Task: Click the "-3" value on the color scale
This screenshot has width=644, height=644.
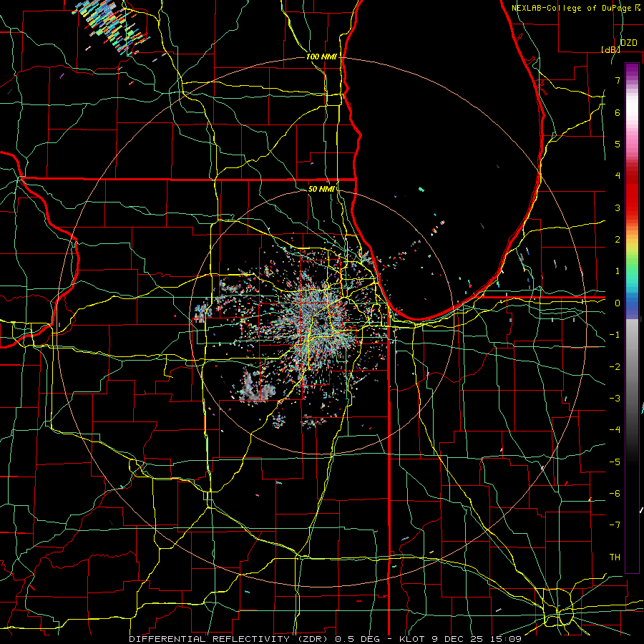Action: [615, 399]
